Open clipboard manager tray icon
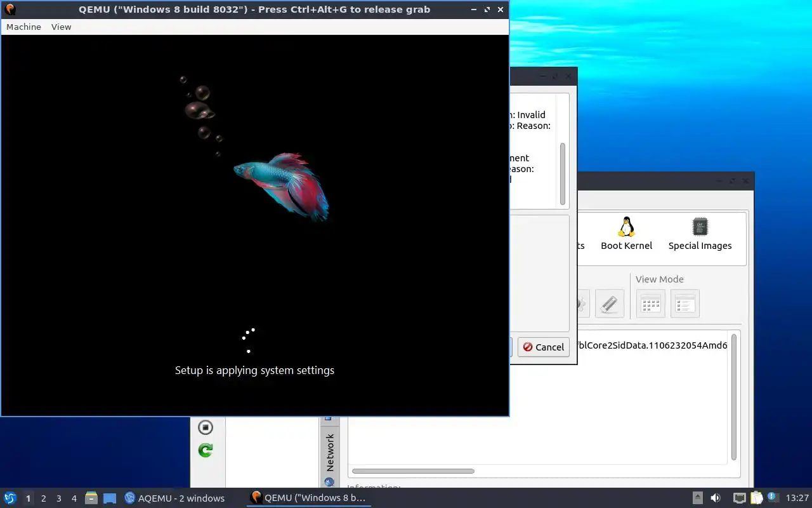812x508 pixels. pyautogui.click(x=756, y=498)
